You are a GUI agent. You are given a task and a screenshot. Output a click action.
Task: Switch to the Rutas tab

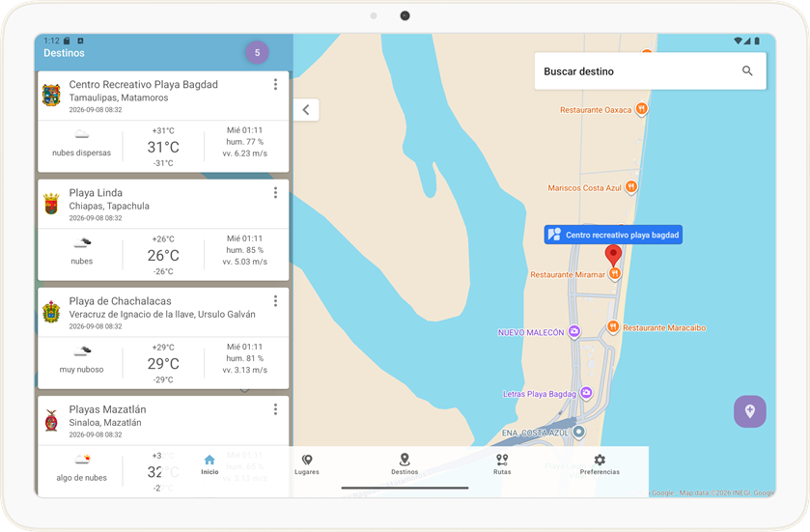(x=502, y=464)
